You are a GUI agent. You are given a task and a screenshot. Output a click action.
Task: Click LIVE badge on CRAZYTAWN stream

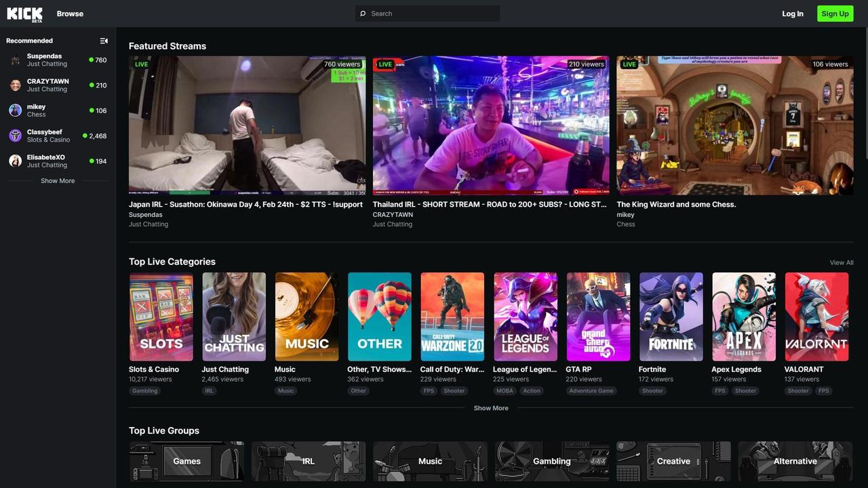(384, 64)
